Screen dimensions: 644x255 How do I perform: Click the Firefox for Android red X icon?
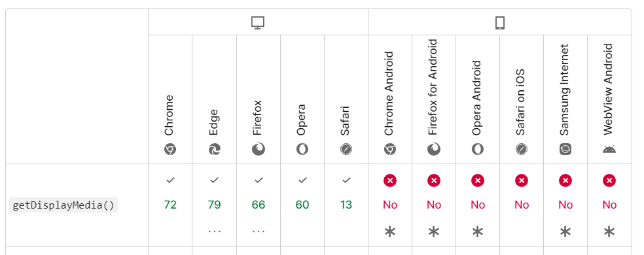(434, 180)
